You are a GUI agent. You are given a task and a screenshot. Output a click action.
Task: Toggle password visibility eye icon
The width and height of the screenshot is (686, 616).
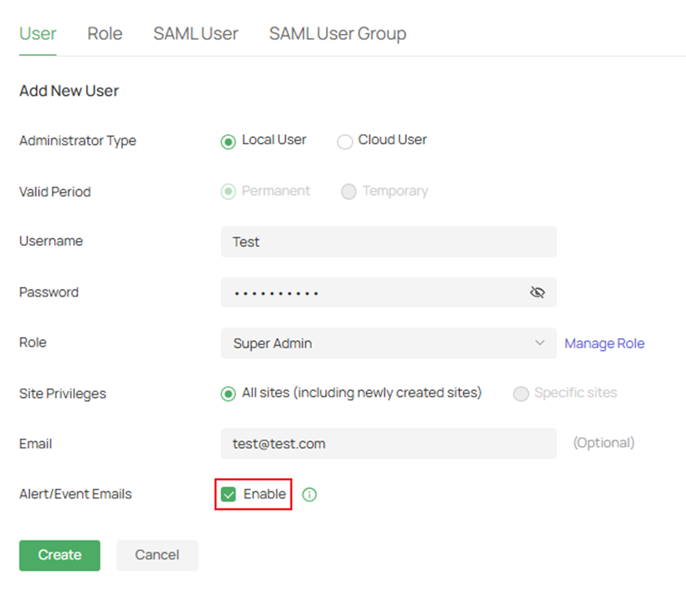click(537, 292)
